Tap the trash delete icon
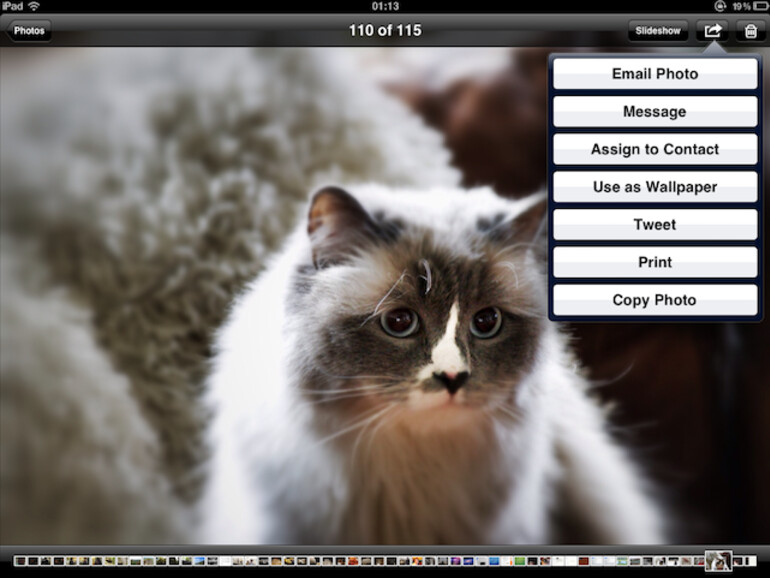770x578 pixels. (x=750, y=31)
